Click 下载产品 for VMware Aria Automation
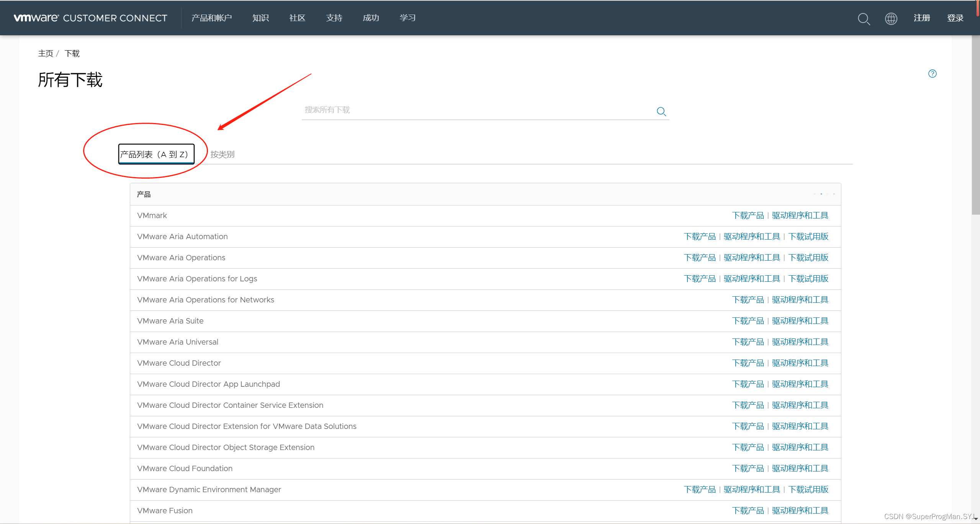 point(700,237)
